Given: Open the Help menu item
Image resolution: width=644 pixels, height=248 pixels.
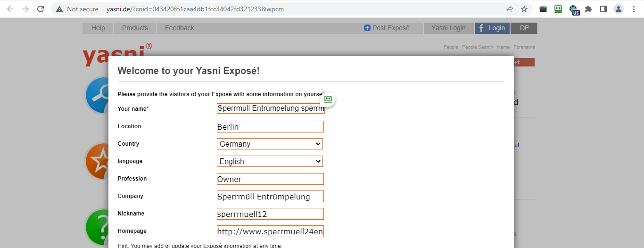Looking at the screenshot, I should tap(98, 28).
